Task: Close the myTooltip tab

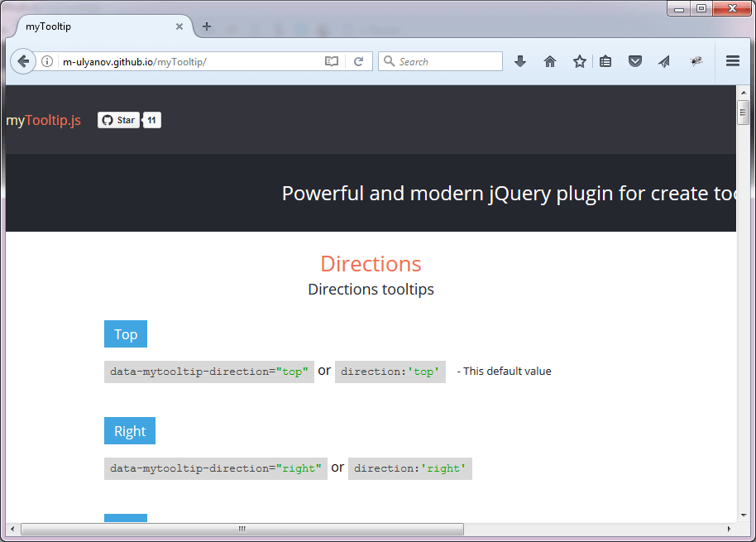Action: point(179,26)
